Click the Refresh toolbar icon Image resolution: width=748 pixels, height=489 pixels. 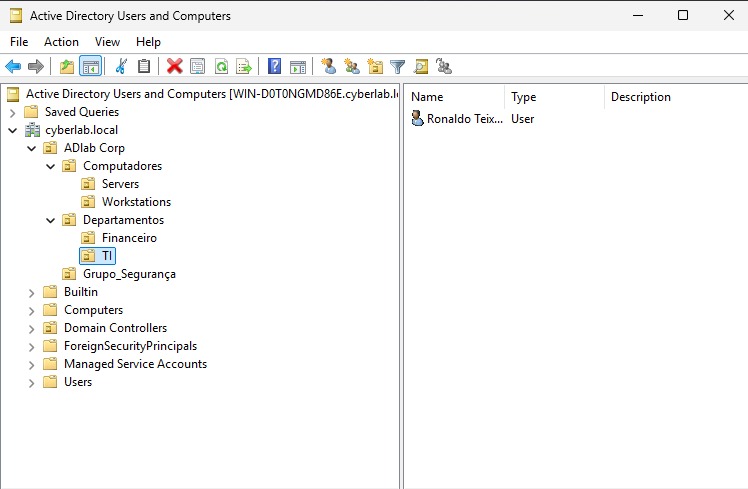pyautogui.click(x=221, y=66)
